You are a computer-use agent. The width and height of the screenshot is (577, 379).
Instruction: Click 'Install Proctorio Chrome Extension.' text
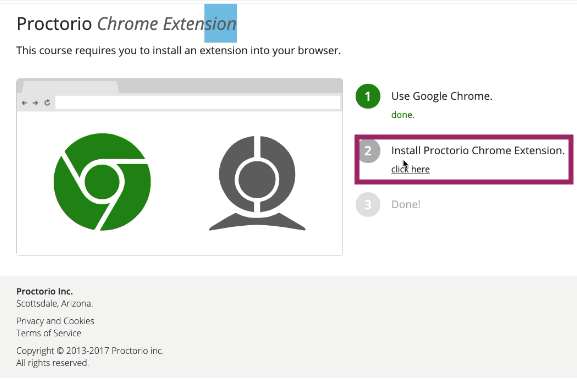[478, 150]
